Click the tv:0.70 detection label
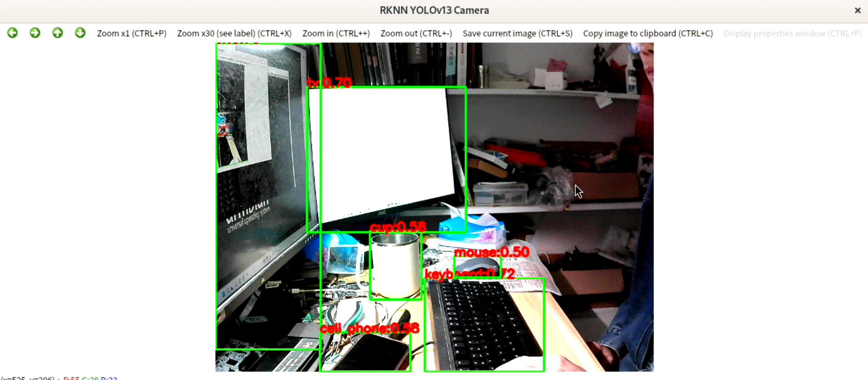 [x=329, y=83]
